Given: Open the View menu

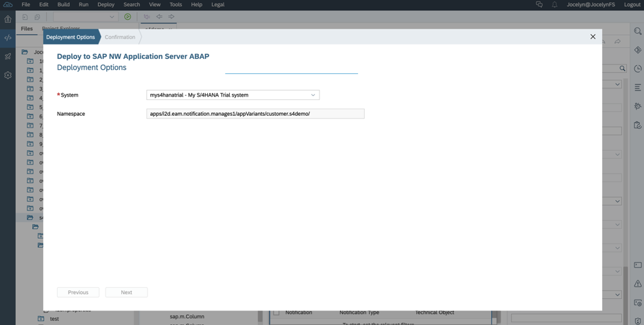Looking at the screenshot, I should tap(154, 5).
